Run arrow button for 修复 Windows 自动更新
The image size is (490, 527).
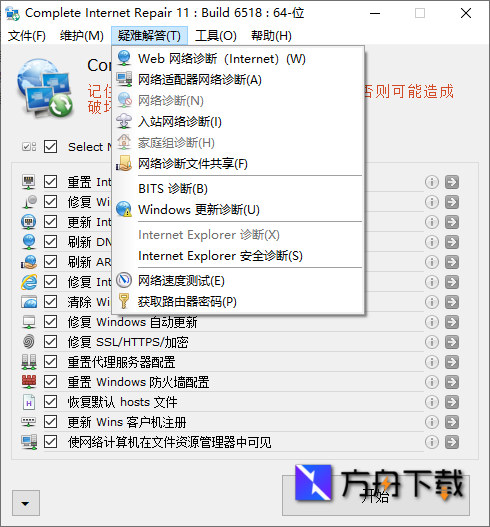coord(452,322)
